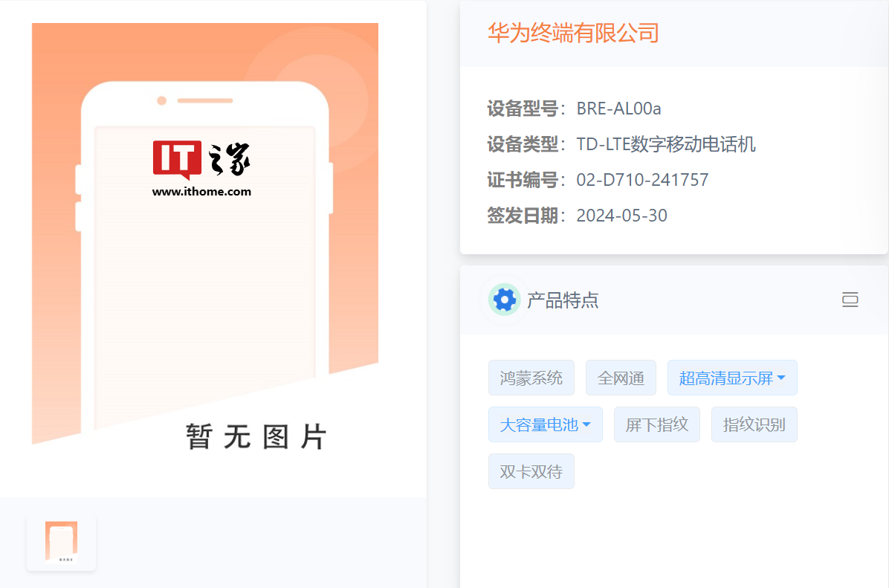
Task: Select issue date 2024-05-30
Action: [621, 216]
